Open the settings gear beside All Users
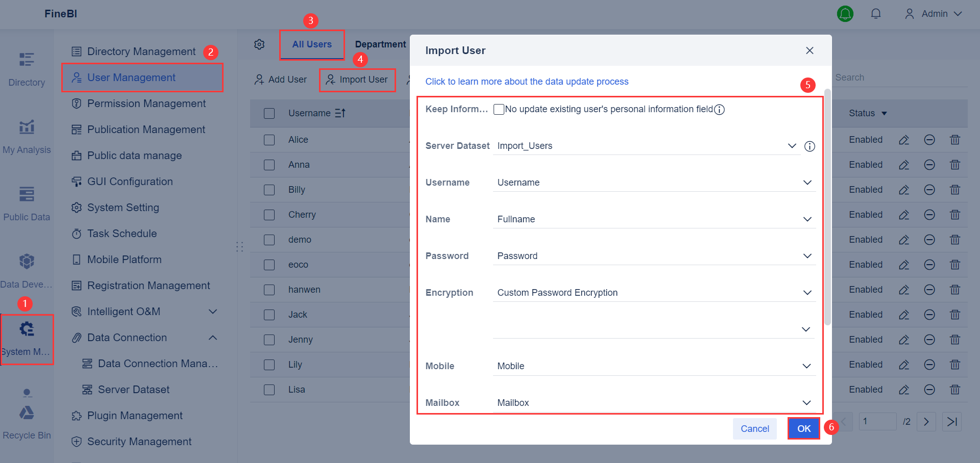The width and height of the screenshot is (980, 463). pos(260,44)
